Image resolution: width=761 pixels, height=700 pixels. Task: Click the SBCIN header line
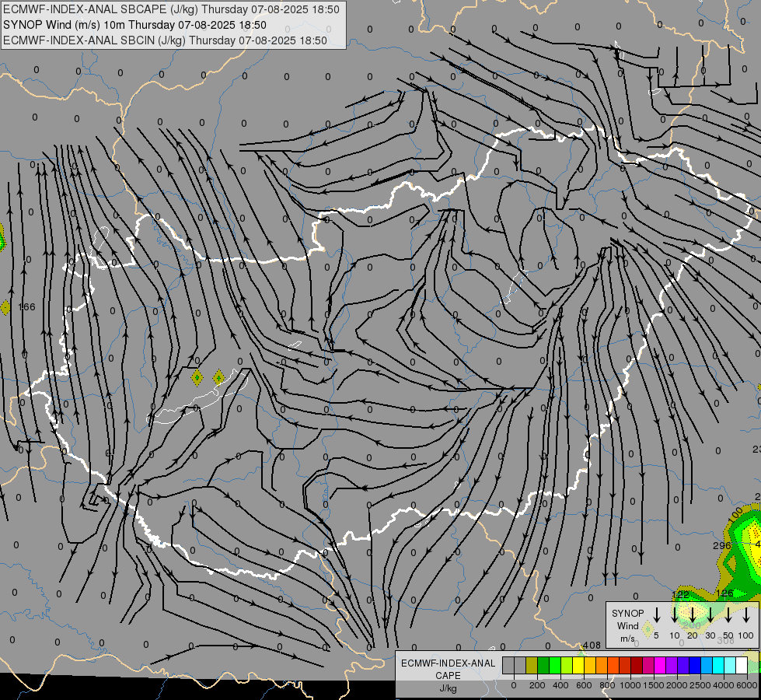point(165,40)
